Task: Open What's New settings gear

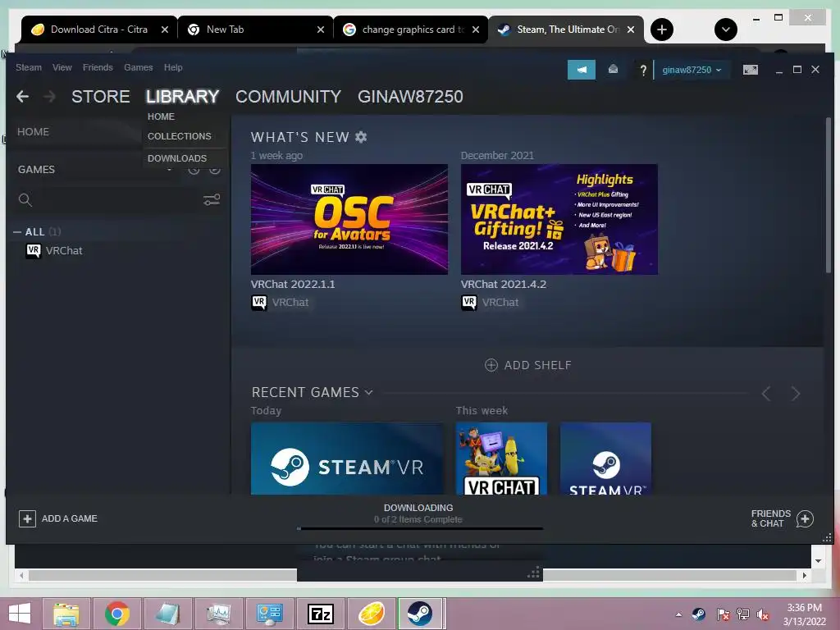Action: [361, 137]
